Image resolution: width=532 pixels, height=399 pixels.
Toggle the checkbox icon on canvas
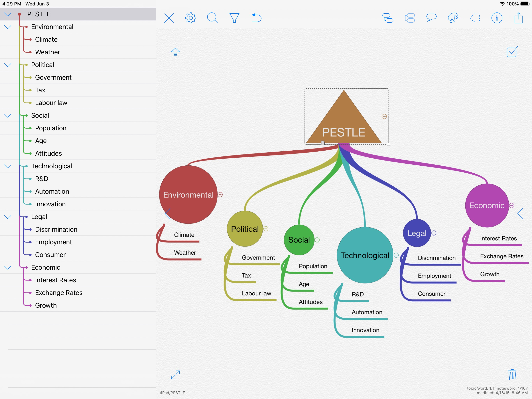click(x=512, y=52)
